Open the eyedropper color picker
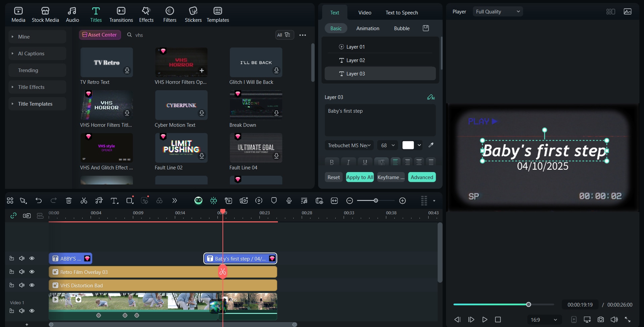This screenshot has height=327, width=644. tap(431, 145)
